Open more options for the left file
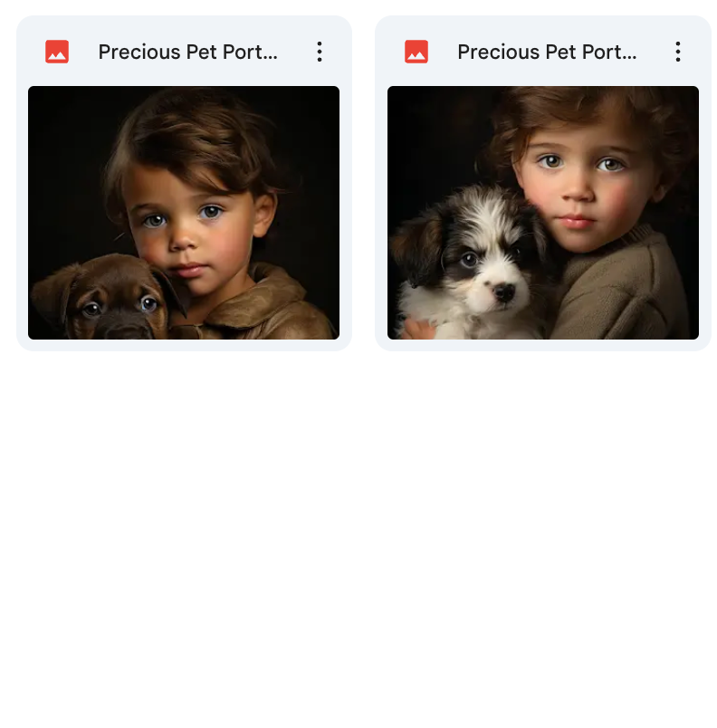 (x=319, y=52)
